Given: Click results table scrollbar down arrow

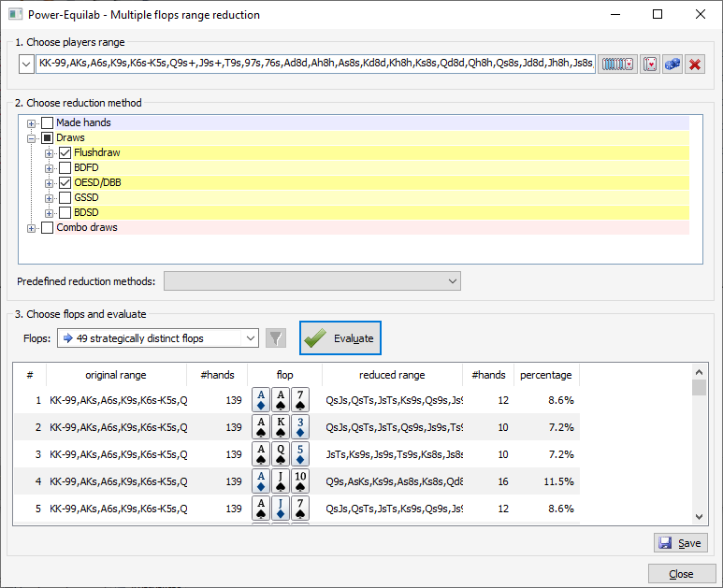Looking at the screenshot, I should click(699, 517).
